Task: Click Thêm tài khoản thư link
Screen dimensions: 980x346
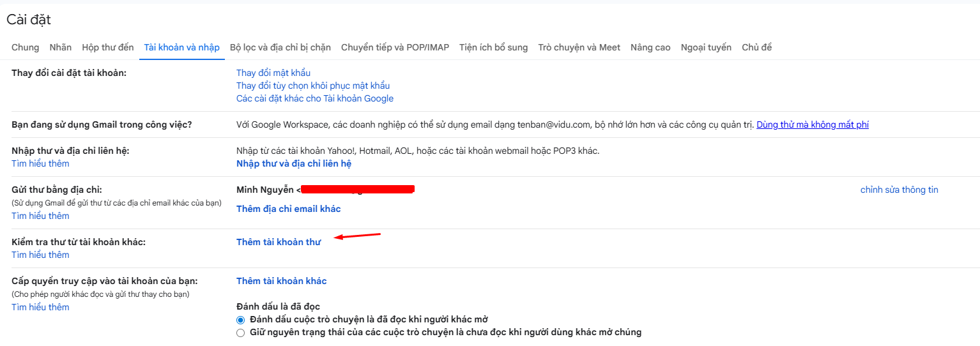Action: coord(279,242)
